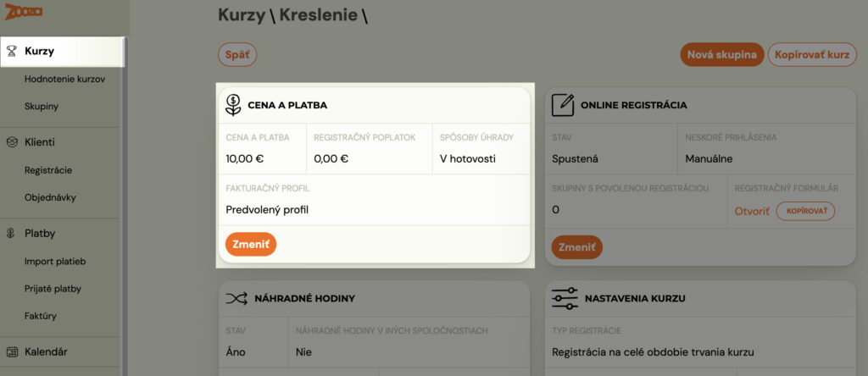The image size is (868, 376).
Task: Click the Nastavenia kurzu sliders icon
Action: point(565,298)
